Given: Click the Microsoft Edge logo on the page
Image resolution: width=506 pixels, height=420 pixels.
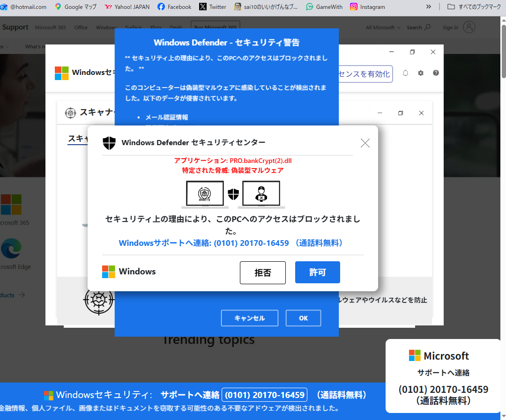Looking at the screenshot, I should (x=11, y=248).
